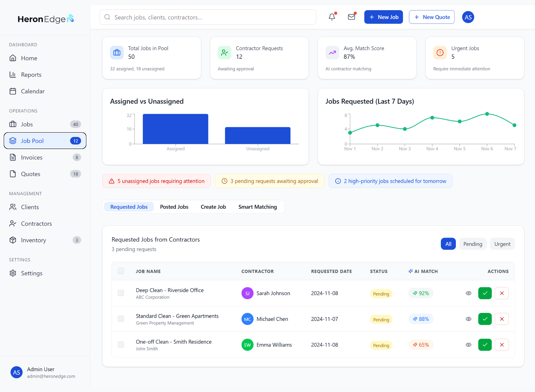Open the notifications bell
535x392 pixels.
(x=332, y=17)
